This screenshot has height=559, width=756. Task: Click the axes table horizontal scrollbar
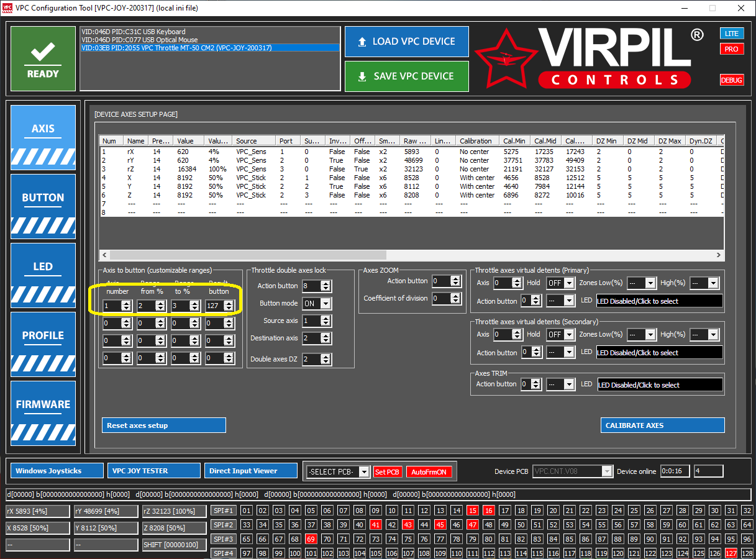[x=412, y=255]
